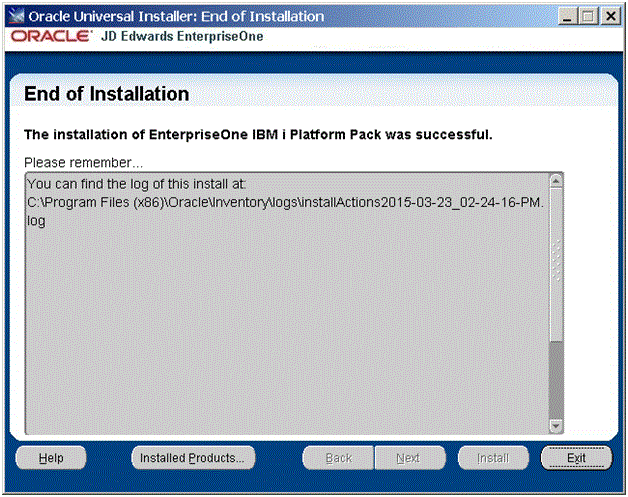Viewport: 628px width, 497px height.
Task: Click the scrollbar thumb in the log box
Action: tap(556, 264)
